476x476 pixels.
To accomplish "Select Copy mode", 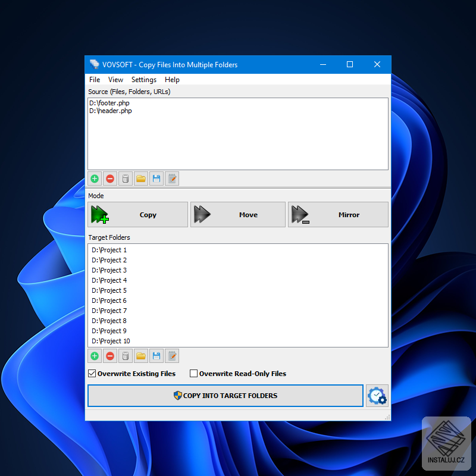I will 138,215.
